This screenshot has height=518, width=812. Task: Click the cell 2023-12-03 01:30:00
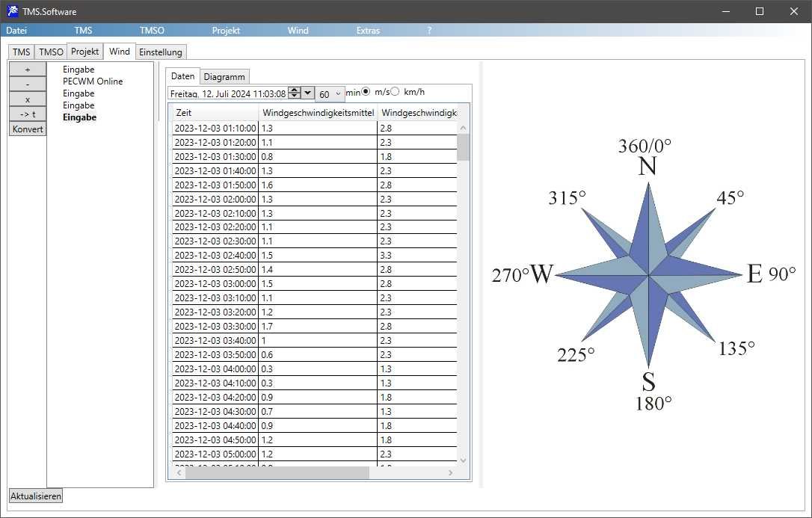click(x=215, y=157)
